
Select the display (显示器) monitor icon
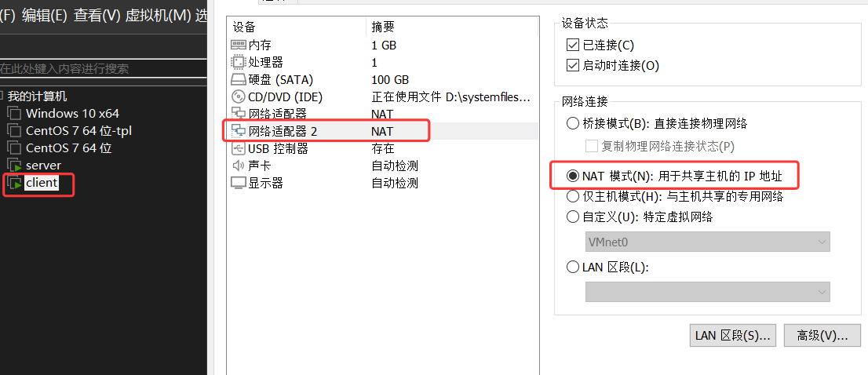[238, 183]
